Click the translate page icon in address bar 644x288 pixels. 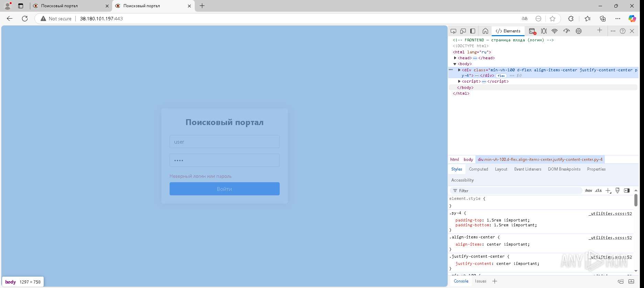click(525, 19)
